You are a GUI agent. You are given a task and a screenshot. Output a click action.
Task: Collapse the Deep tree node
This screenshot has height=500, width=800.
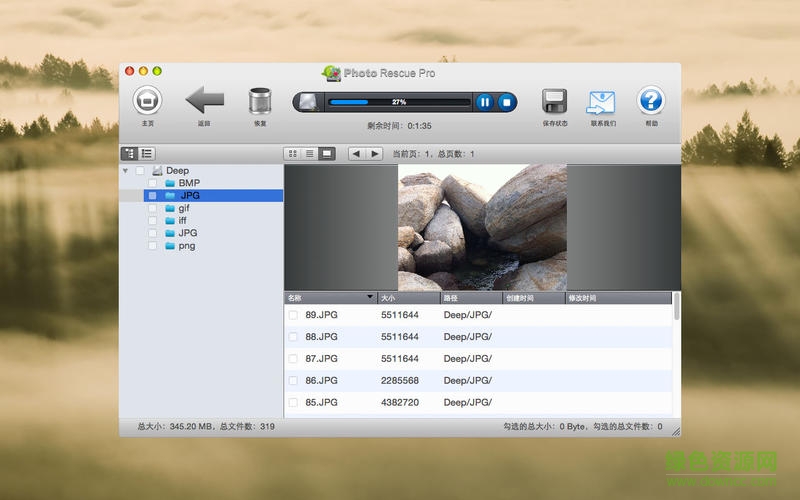(x=125, y=171)
